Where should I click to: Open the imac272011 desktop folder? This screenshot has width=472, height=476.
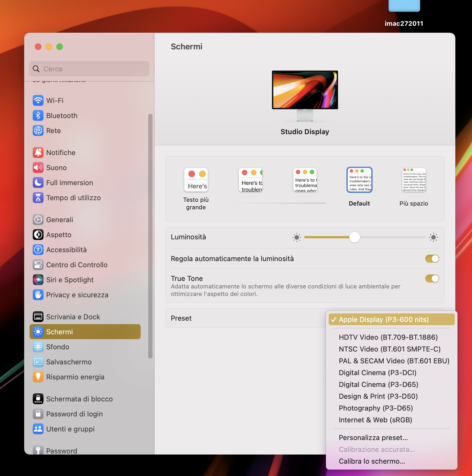tap(404, 6)
